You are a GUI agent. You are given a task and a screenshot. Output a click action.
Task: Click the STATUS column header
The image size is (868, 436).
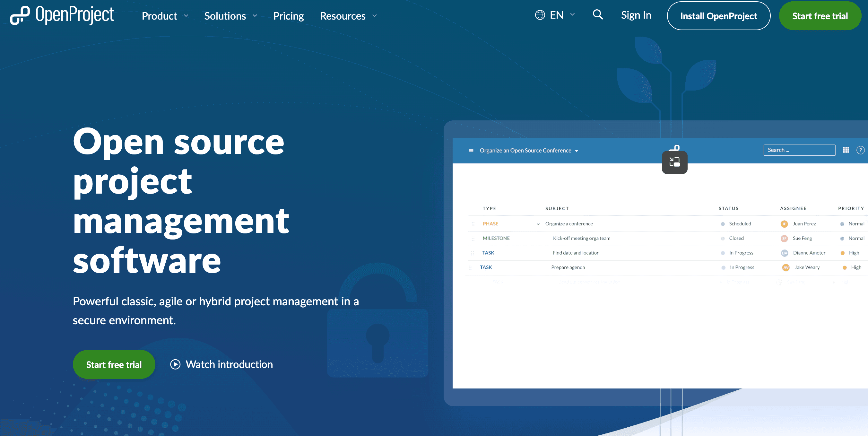728,209
